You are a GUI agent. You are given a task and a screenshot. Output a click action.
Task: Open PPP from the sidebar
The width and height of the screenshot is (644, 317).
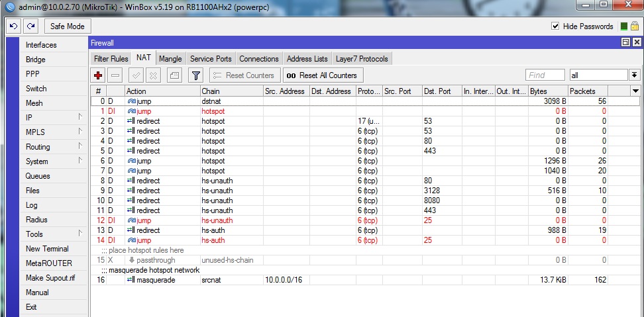pos(54,74)
